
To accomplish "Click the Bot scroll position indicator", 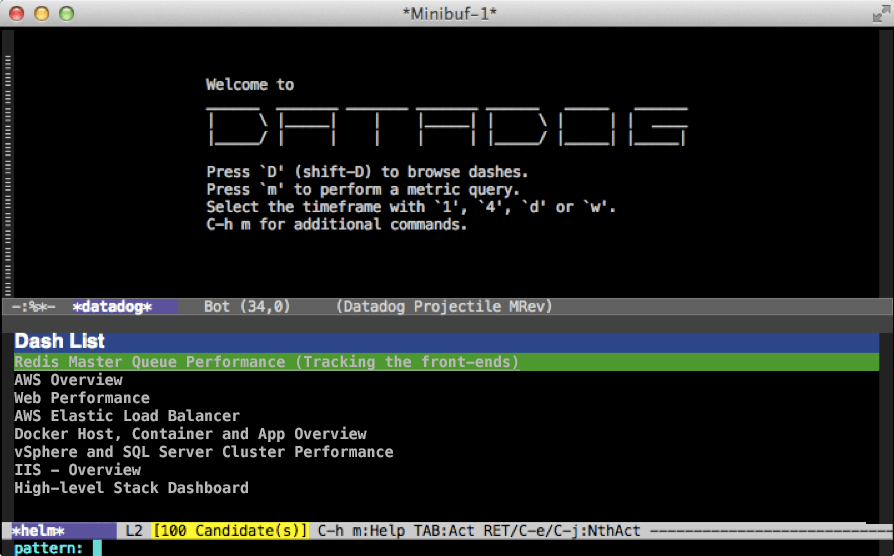I will (216, 307).
